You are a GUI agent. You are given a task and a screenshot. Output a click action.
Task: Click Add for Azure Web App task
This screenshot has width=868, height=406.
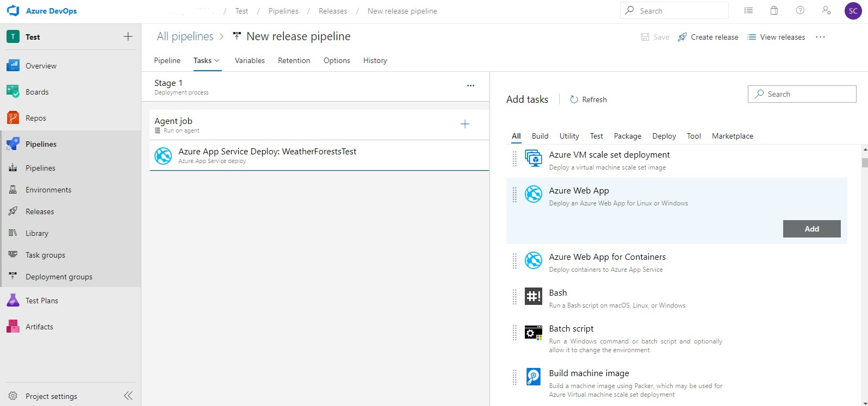tap(812, 229)
